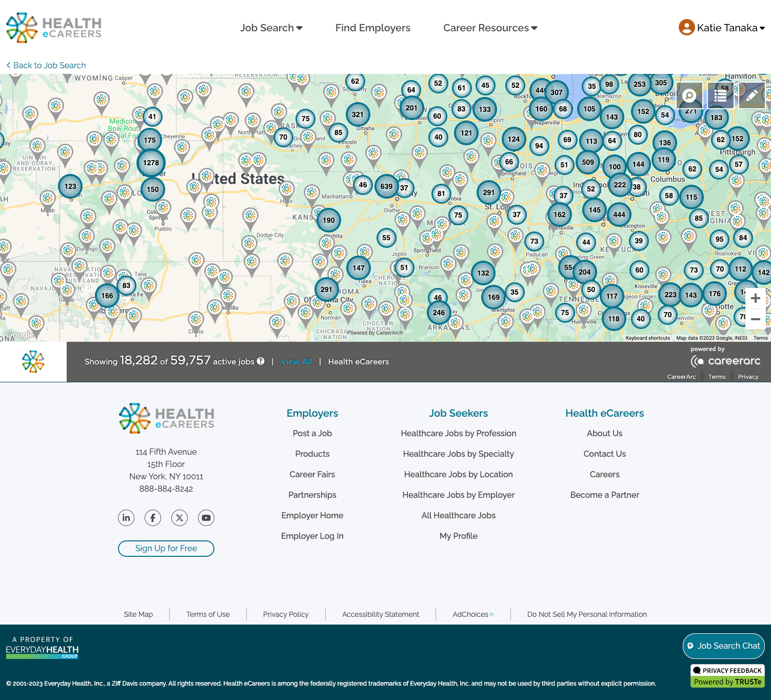Open the Facebook social icon

click(153, 518)
